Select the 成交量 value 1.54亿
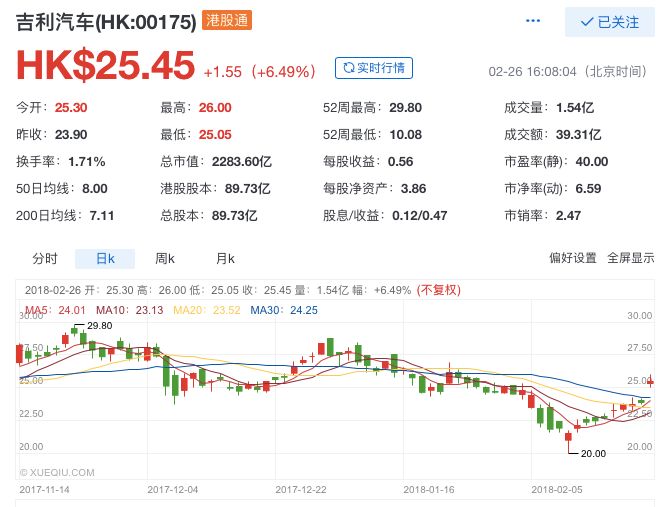 click(575, 107)
